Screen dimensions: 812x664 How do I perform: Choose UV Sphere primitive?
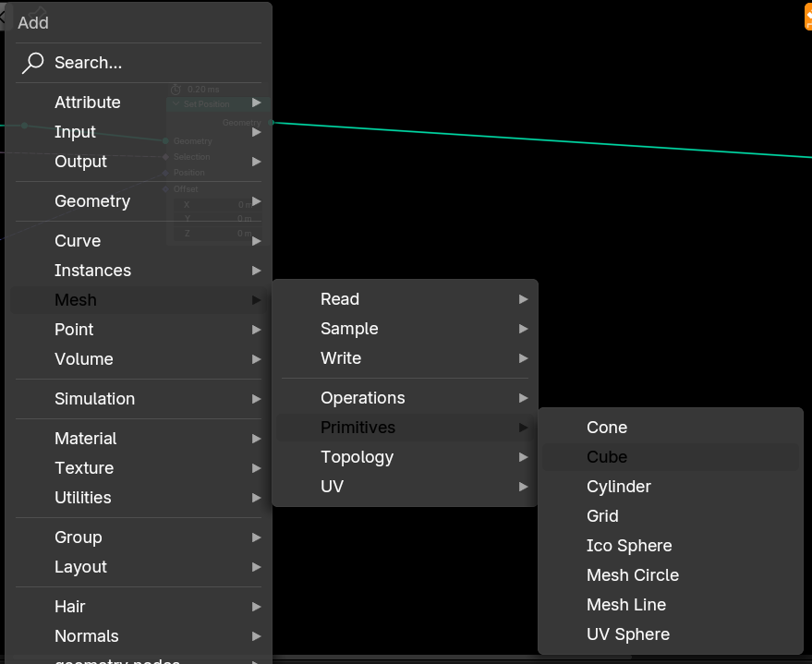[x=670, y=634]
